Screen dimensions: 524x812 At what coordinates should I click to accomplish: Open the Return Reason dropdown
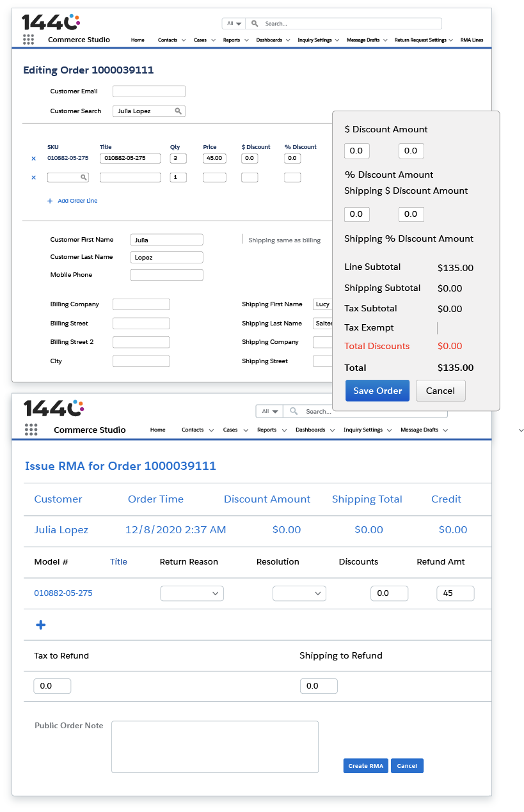pos(192,593)
